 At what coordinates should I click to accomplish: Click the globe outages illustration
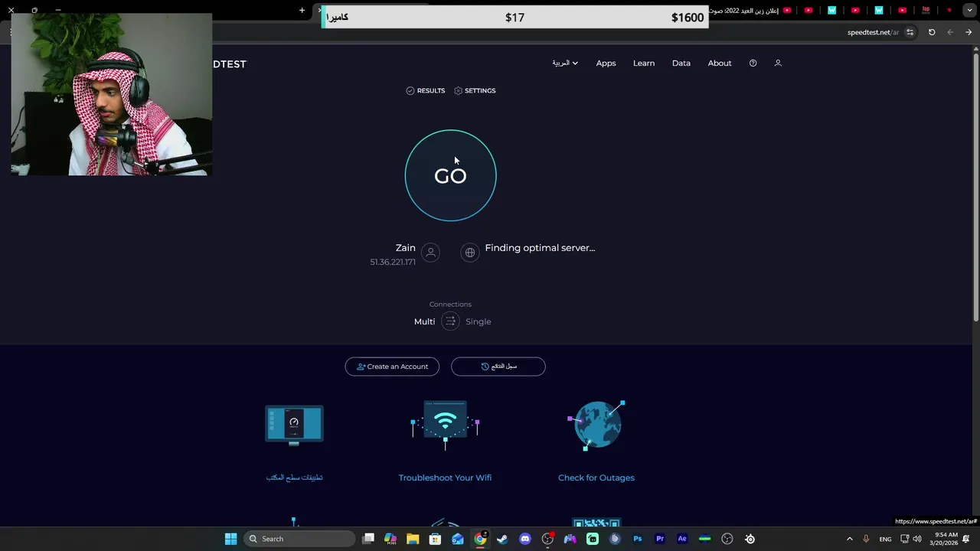(x=596, y=425)
